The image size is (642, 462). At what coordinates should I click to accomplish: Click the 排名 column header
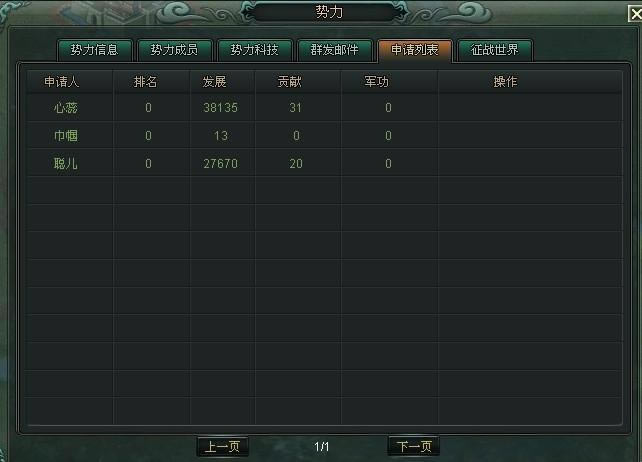[145, 82]
